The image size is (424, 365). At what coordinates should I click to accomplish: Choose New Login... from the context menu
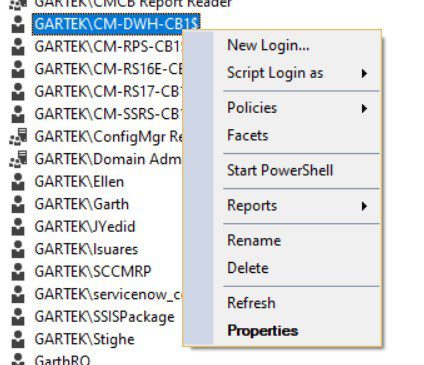pos(268,45)
